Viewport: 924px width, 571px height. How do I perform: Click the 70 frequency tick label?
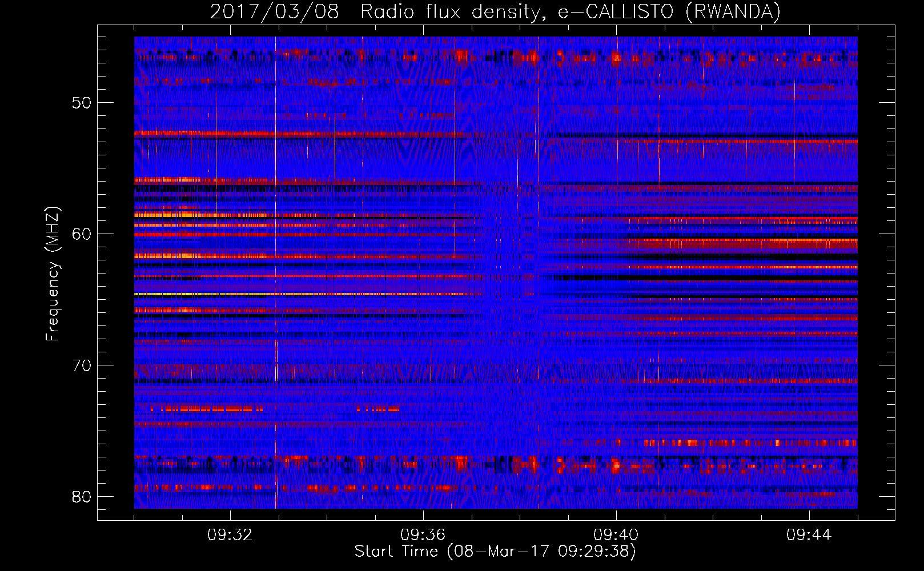click(82, 365)
